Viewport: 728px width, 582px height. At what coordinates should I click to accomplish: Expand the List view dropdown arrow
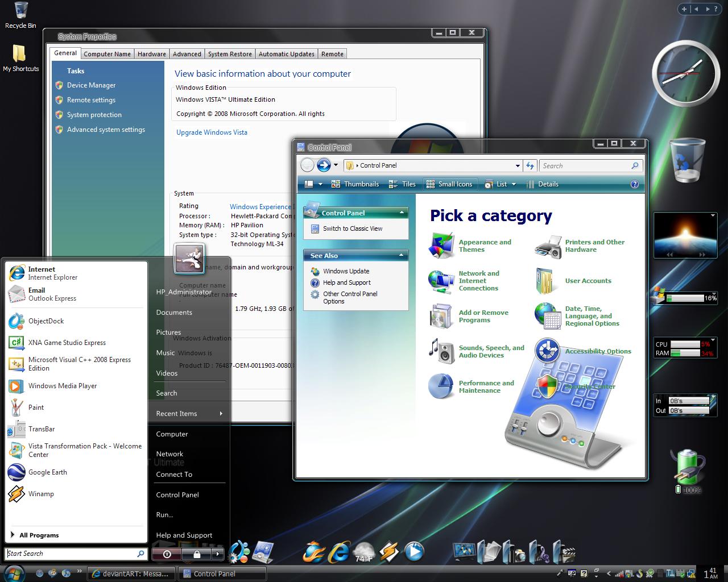512,184
